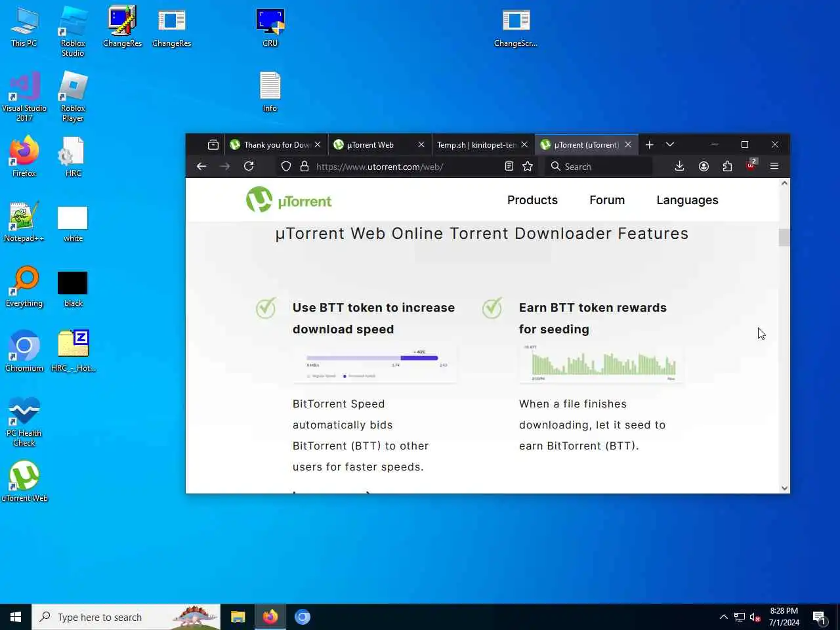Open File Explorer from the taskbar
Image resolution: width=840 pixels, height=630 pixels.
(x=238, y=617)
